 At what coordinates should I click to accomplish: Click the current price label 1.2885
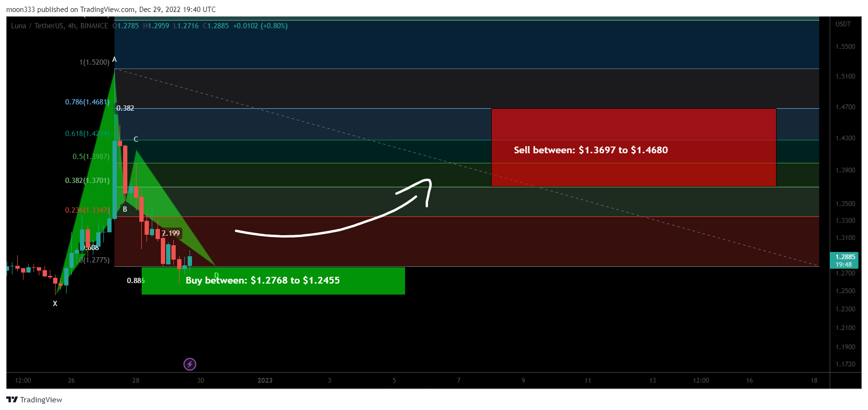(844, 257)
